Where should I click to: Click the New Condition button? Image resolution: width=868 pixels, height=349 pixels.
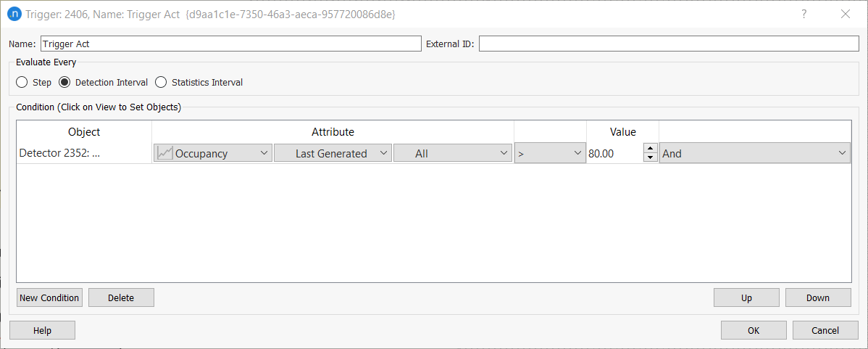click(x=49, y=297)
